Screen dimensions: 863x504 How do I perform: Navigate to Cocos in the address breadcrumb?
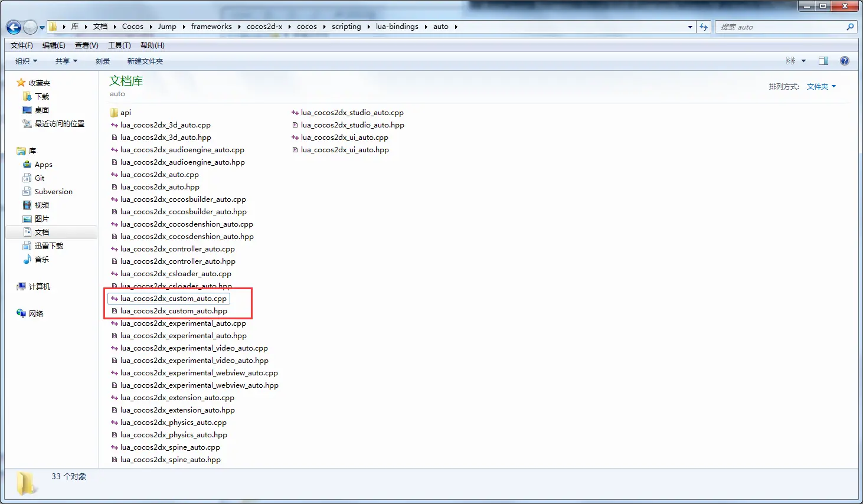[133, 27]
